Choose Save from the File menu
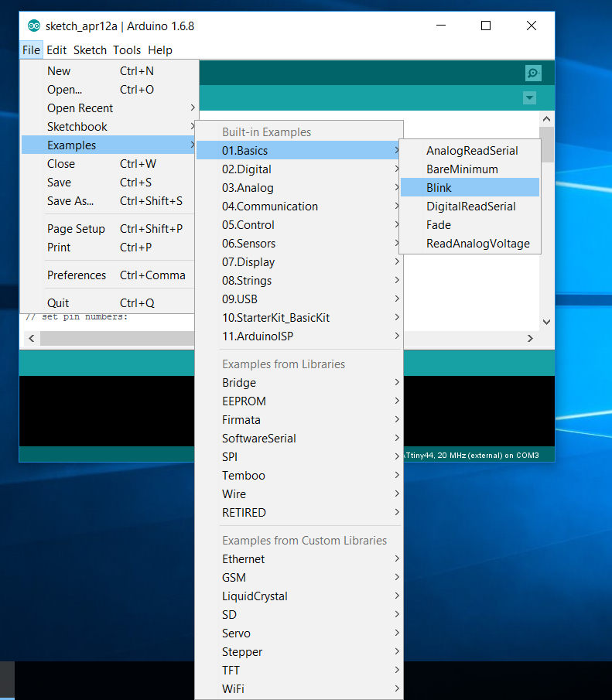Screen dimensions: 612x700 tap(108, 183)
